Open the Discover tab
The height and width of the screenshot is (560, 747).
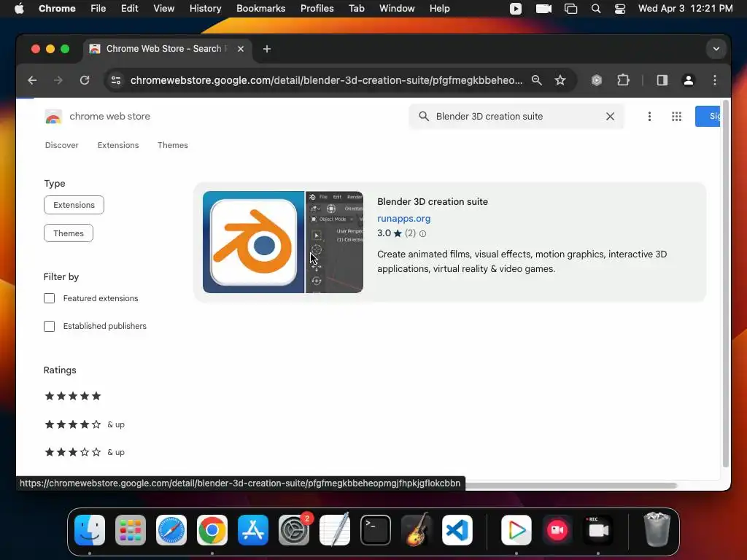click(61, 145)
